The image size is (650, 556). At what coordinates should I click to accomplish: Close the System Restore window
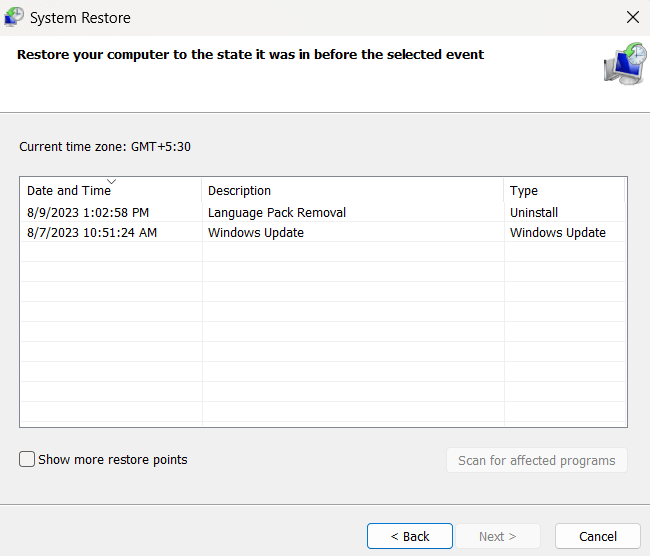pos(633,17)
